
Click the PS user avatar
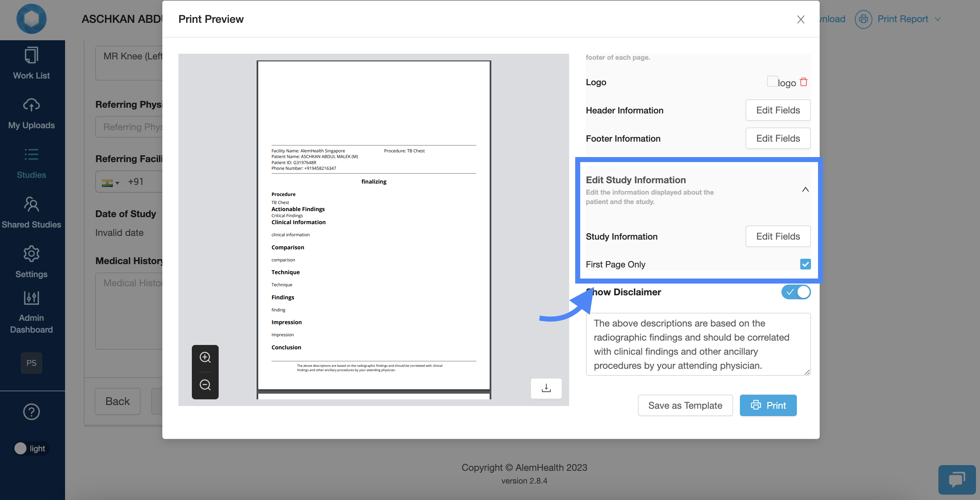coord(32,363)
